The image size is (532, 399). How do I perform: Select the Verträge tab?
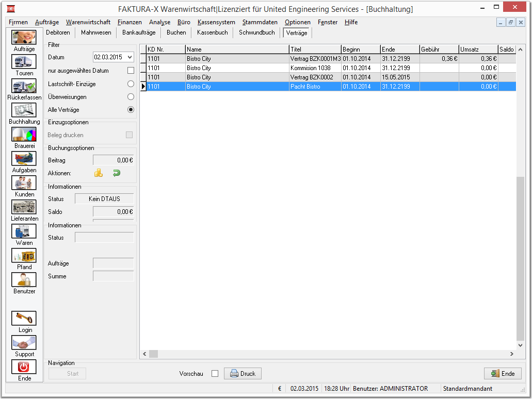(297, 33)
